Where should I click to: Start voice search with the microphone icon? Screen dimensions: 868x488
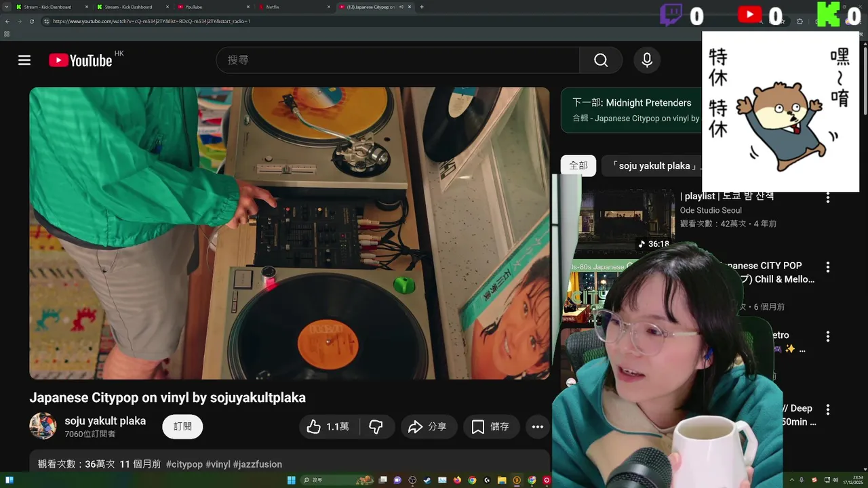[x=647, y=60]
